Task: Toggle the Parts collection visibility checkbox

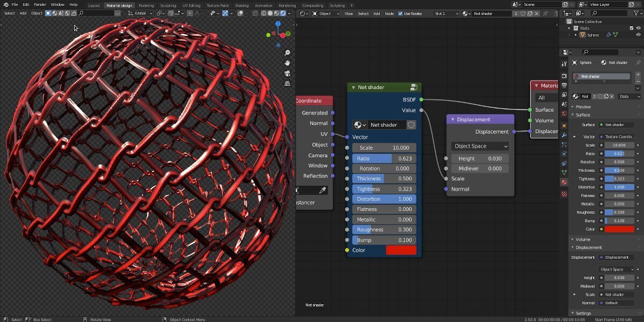Action: [x=632, y=28]
